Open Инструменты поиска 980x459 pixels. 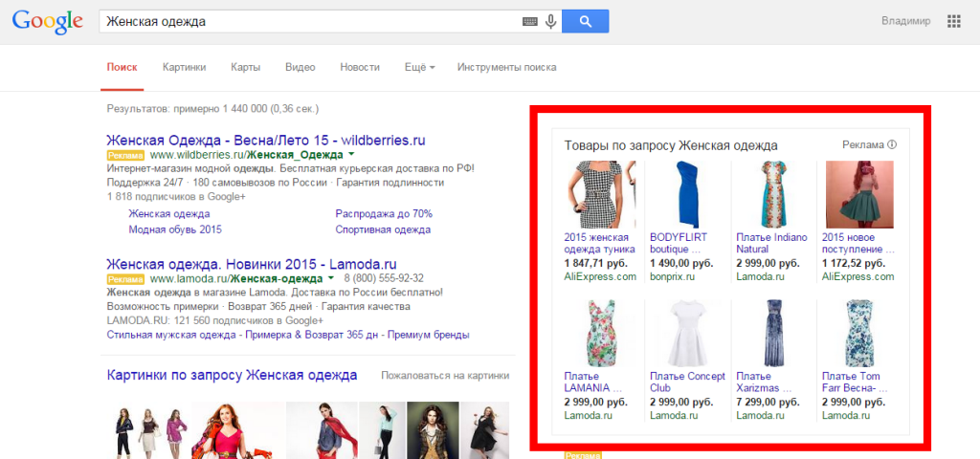pos(507,68)
